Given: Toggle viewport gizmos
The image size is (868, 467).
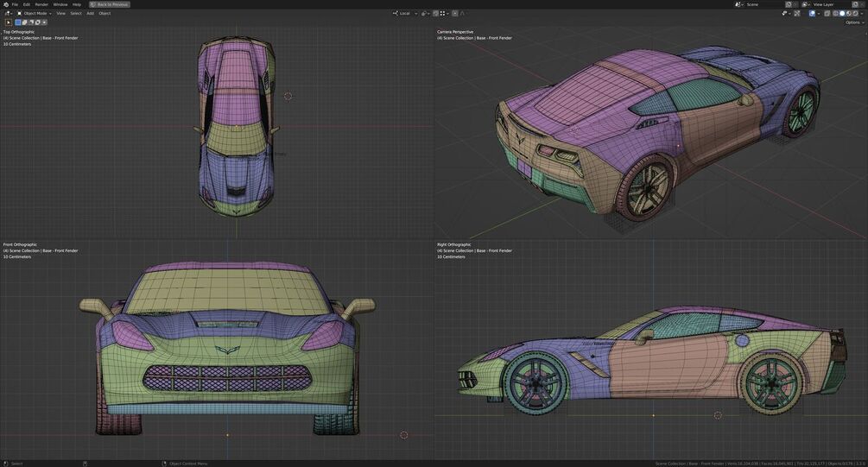Looking at the screenshot, I should [x=796, y=13].
